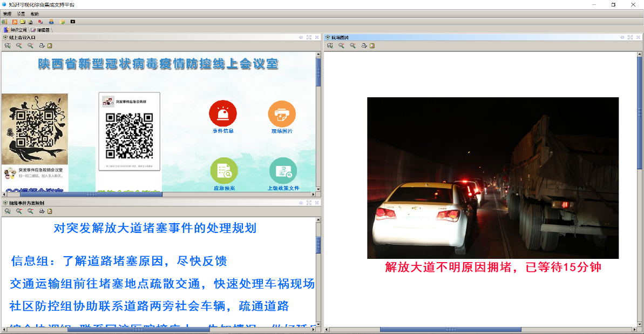Click clipboard icon in 现场图片 panel
The width and height of the screenshot is (644, 334).
pos(372,45)
